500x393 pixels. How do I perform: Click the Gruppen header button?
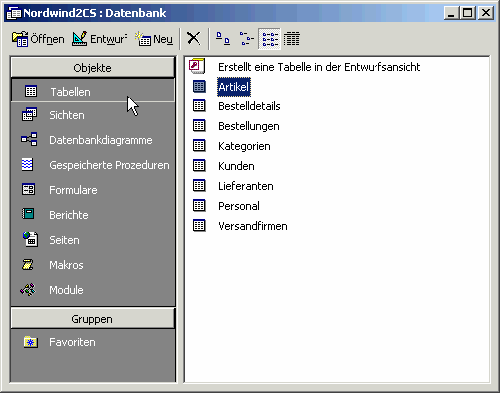pos(93,319)
